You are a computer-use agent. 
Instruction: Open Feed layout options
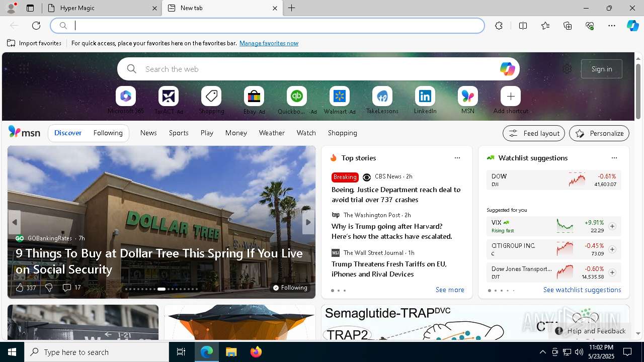(534, 133)
